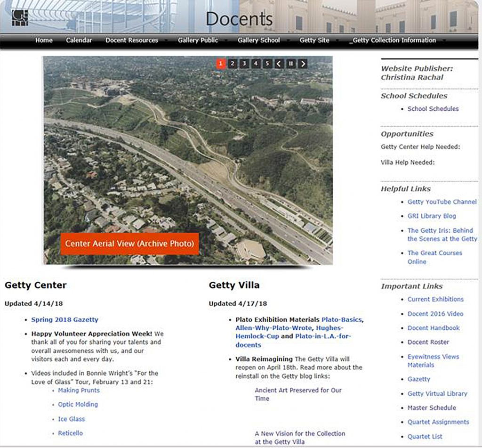Click the Docent Roster entry
Screen dimensions: 482x448
pyautogui.click(x=428, y=342)
